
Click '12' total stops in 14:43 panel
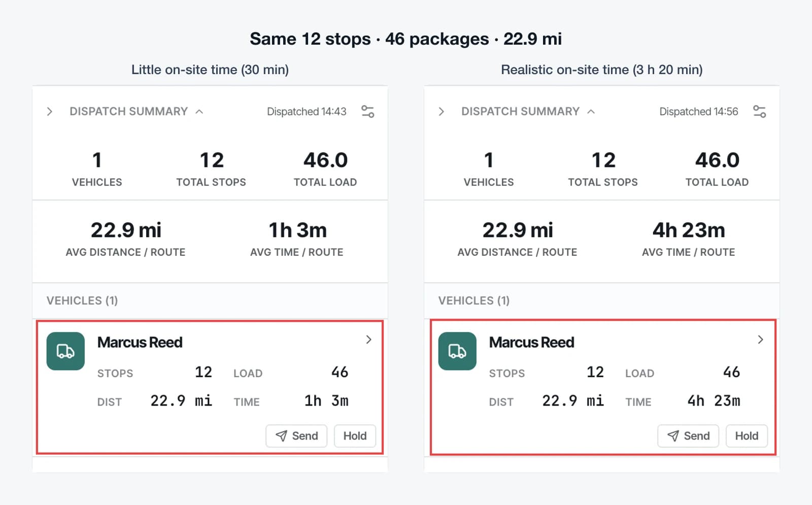point(212,160)
